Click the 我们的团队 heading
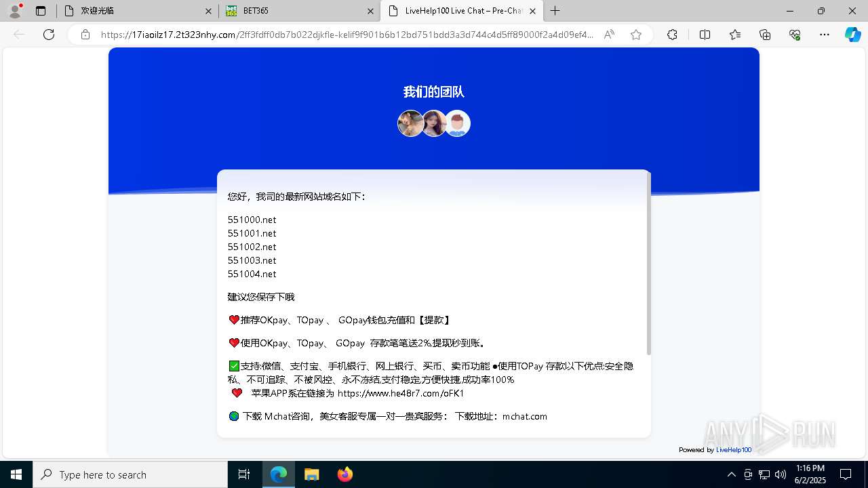 [x=433, y=92]
